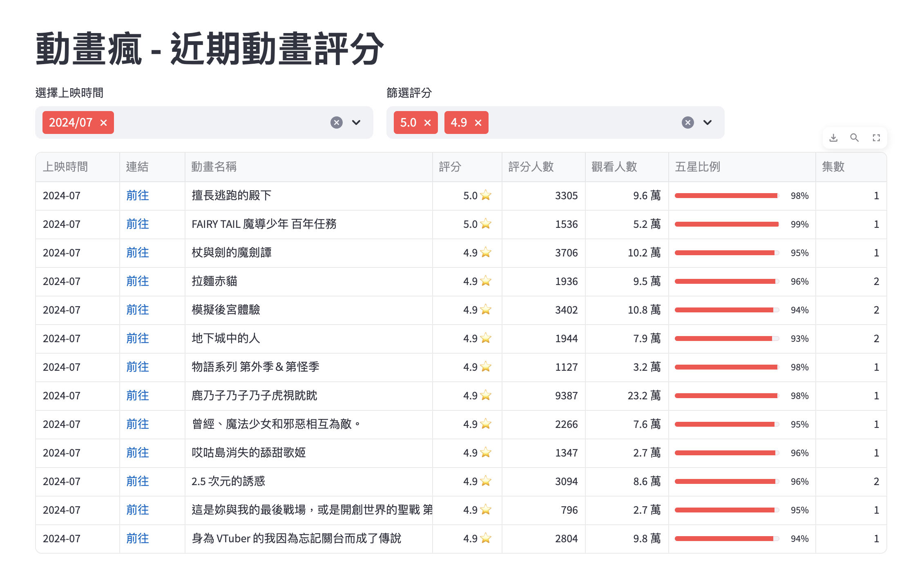Remove the 5.0 rating filter tag

(x=428, y=123)
